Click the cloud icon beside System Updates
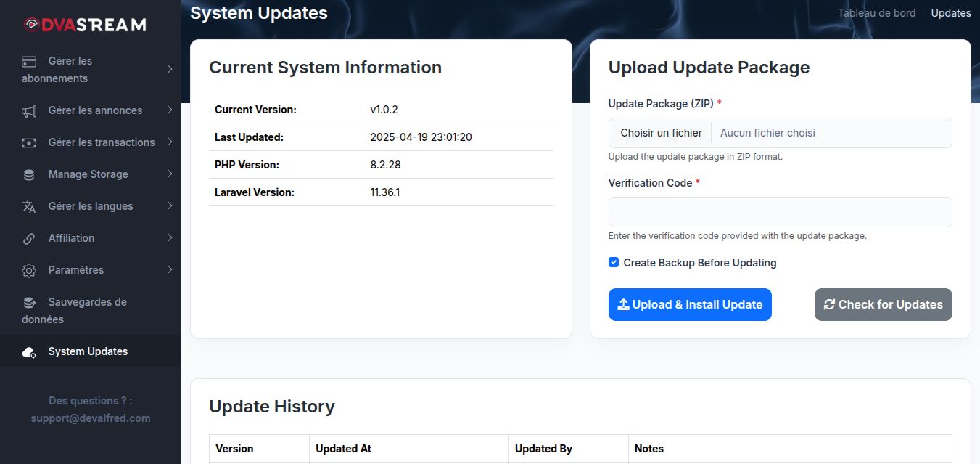Screen dimensions: 980x464 click(x=29, y=352)
